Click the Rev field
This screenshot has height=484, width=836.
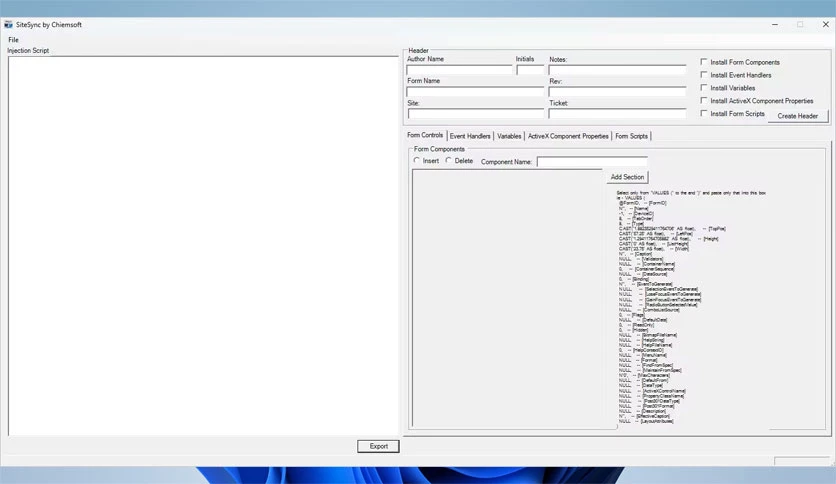(x=617, y=92)
